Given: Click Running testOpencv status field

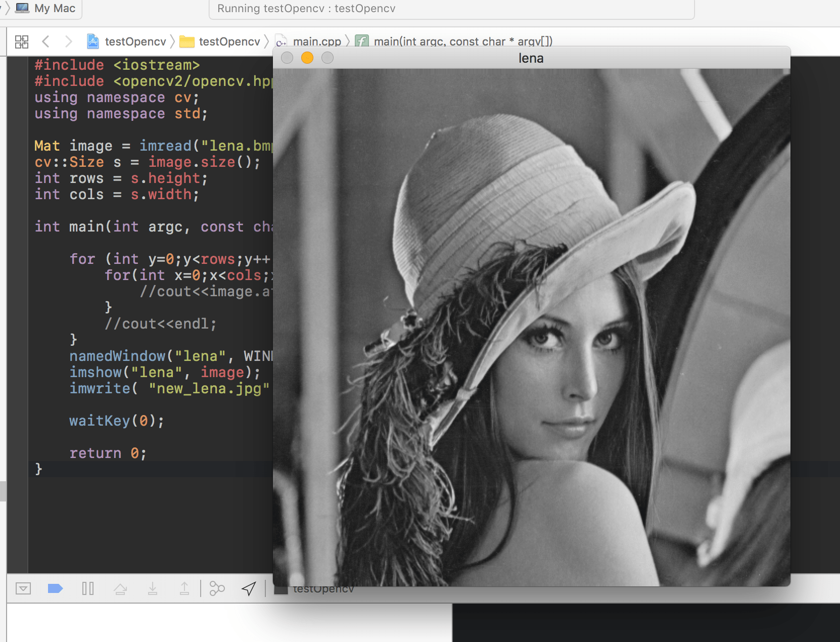Looking at the screenshot, I should tap(451, 9).
